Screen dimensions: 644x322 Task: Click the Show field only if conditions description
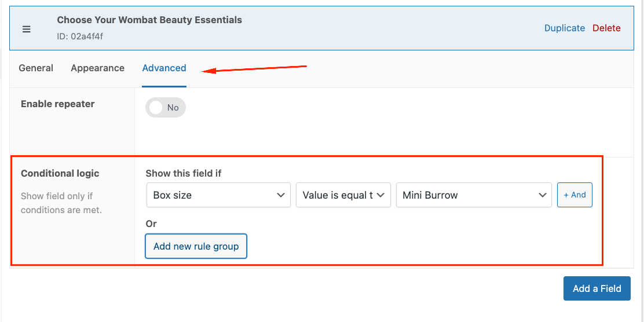point(61,203)
